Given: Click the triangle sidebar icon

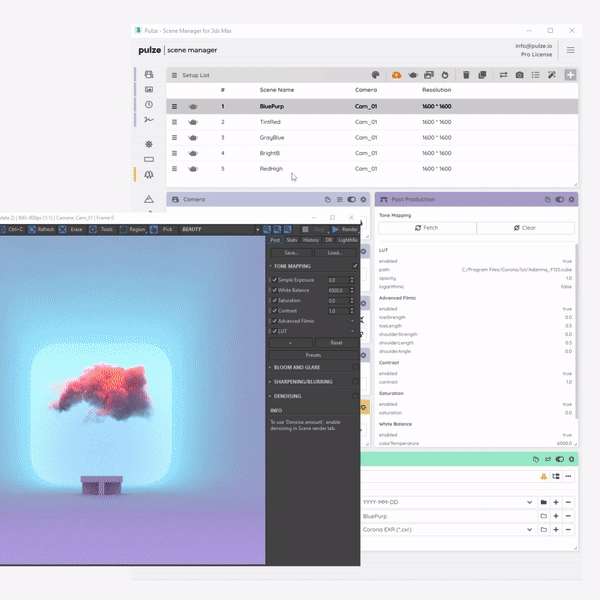Looking at the screenshot, I should (149, 199).
